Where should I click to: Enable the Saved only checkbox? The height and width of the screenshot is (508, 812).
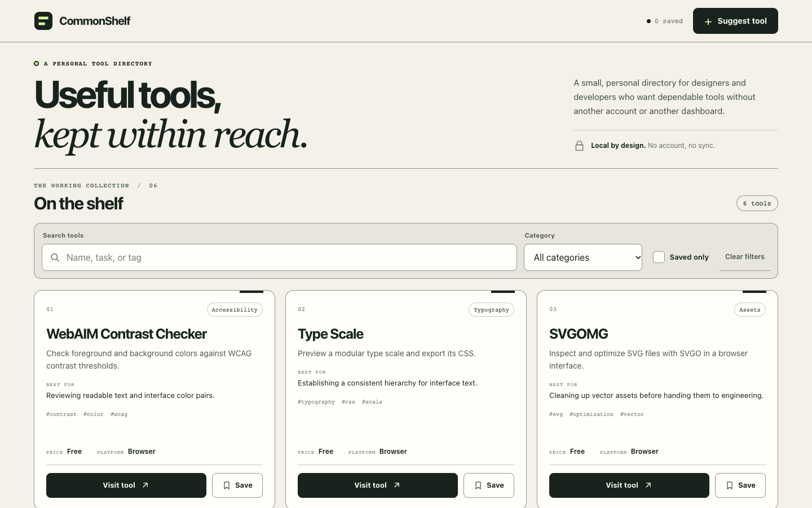point(659,257)
